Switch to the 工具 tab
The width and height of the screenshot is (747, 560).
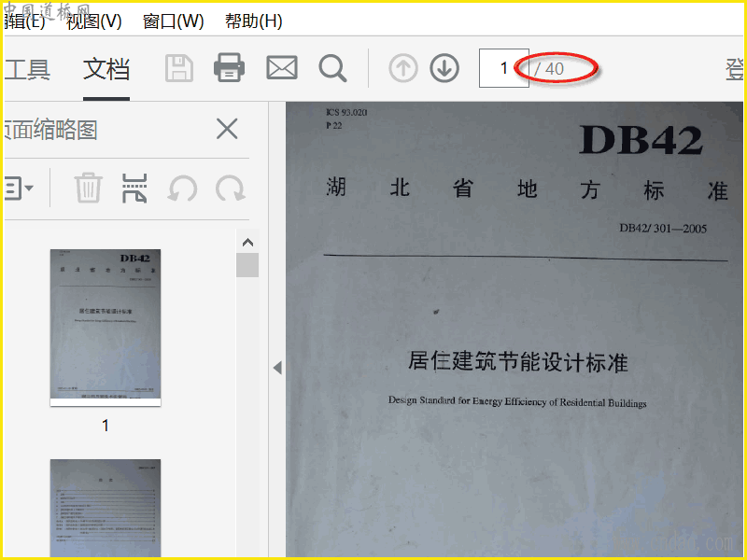tap(27, 69)
